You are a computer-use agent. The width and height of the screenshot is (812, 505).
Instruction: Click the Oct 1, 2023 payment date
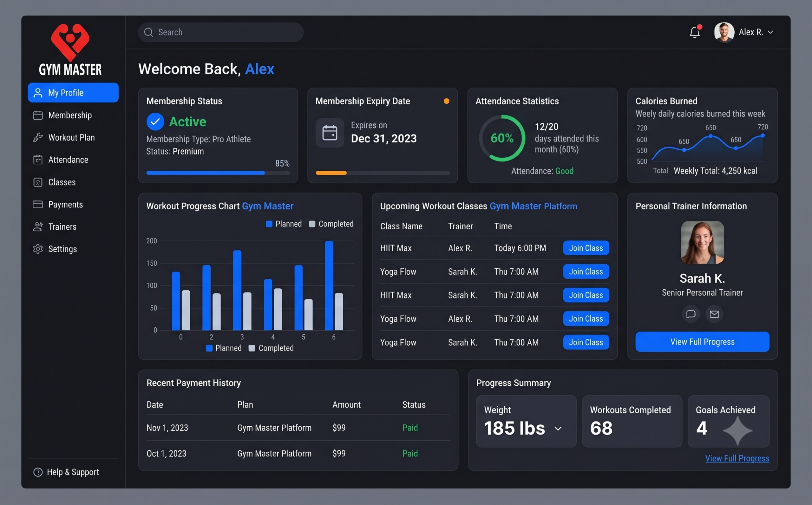click(x=167, y=454)
